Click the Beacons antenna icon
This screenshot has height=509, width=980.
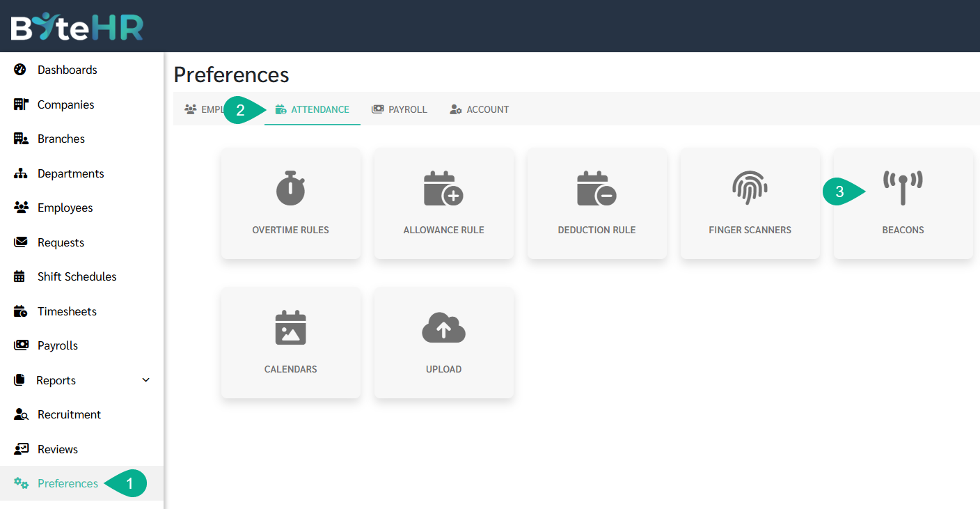[903, 188]
